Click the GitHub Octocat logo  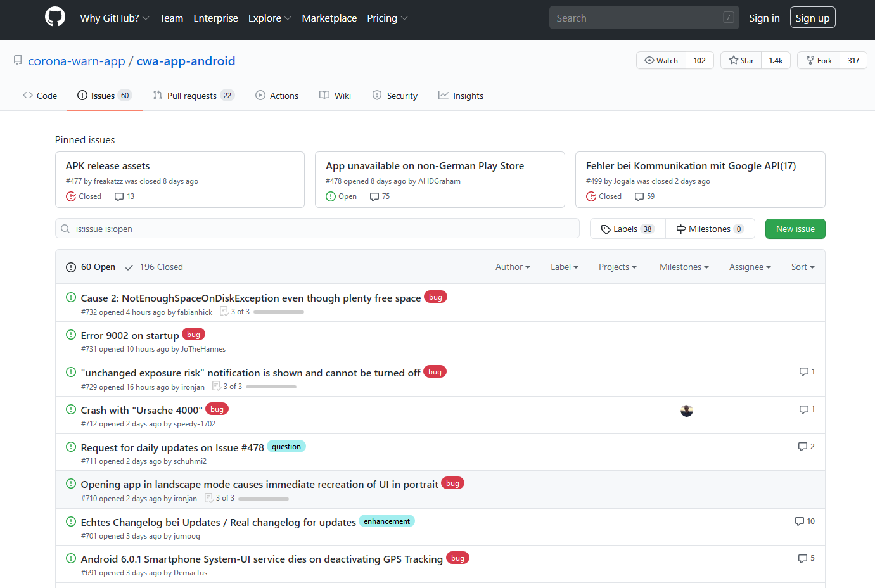pos(55,17)
